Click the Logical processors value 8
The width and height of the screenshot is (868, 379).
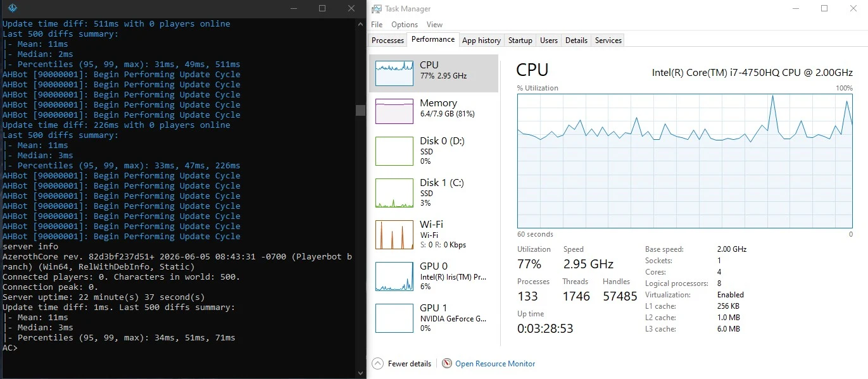(719, 283)
